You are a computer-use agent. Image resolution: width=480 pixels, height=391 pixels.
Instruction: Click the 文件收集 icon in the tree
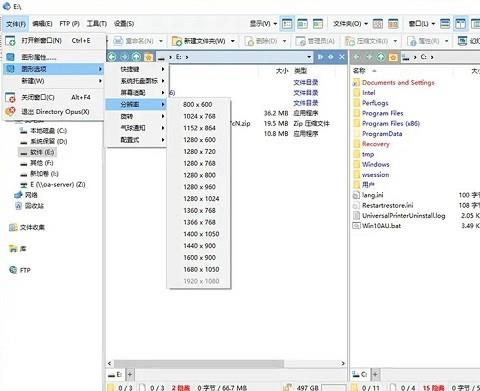(13, 227)
